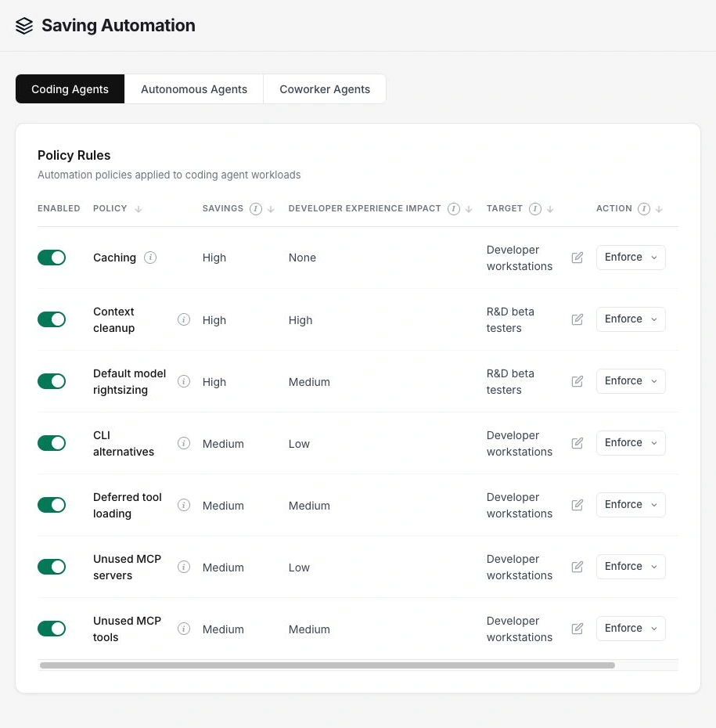716x728 pixels.
Task: Disable the Context cleanup toggle
Action: pos(52,319)
